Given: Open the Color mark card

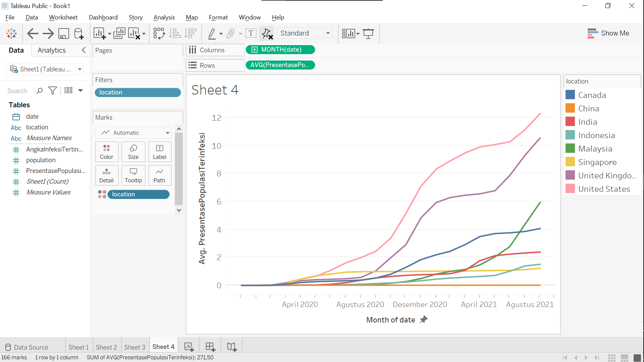Looking at the screenshot, I should (x=107, y=152).
